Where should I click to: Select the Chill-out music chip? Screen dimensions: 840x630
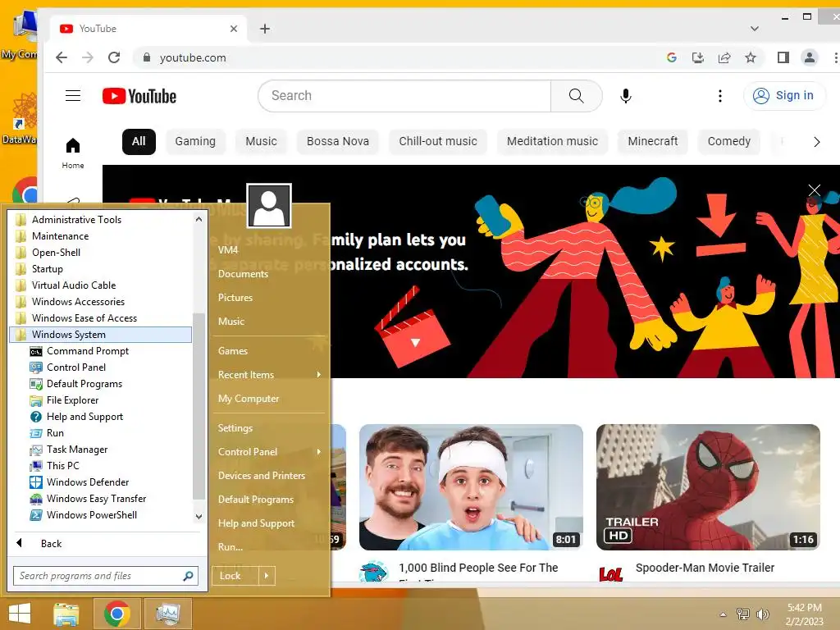(x=438, y=141)
